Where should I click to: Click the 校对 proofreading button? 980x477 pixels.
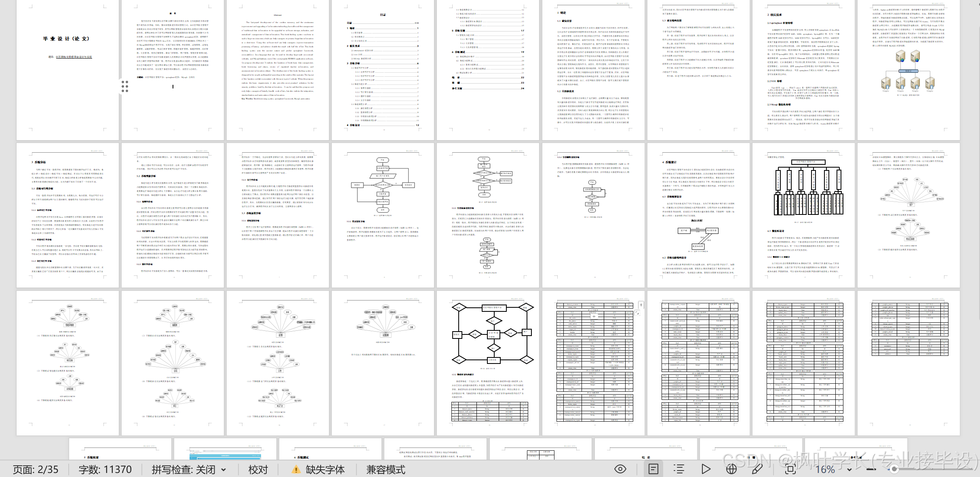(x=258, y=469)
